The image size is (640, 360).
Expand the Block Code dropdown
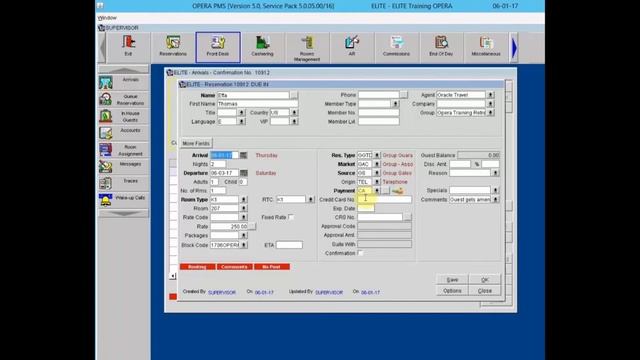[x=243, y=245]
